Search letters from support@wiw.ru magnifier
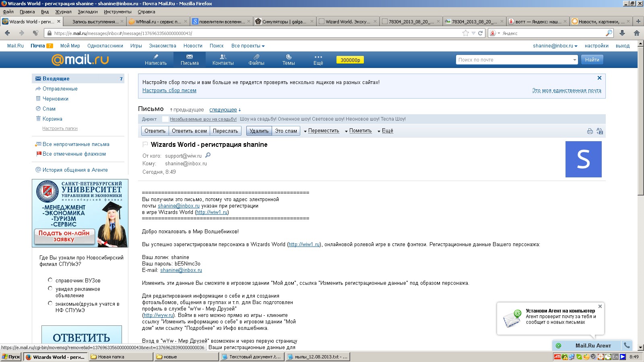644x362 pixels. pos(208,155)
